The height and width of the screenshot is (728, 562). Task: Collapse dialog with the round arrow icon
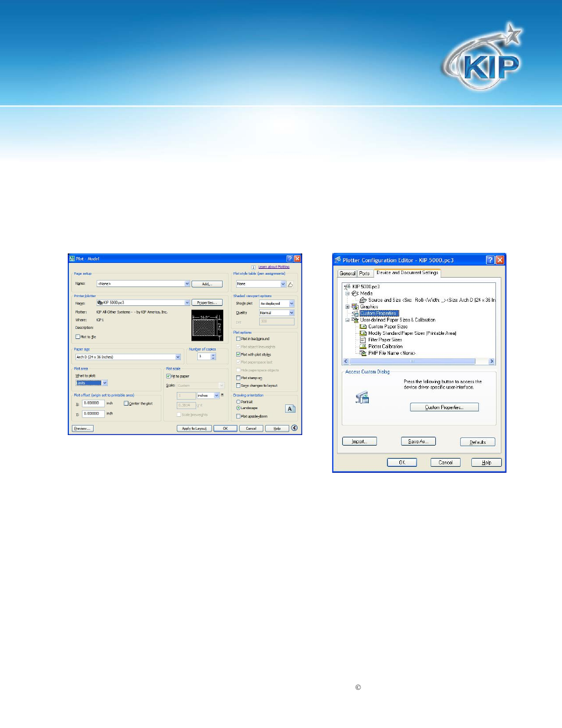point(295,428)
